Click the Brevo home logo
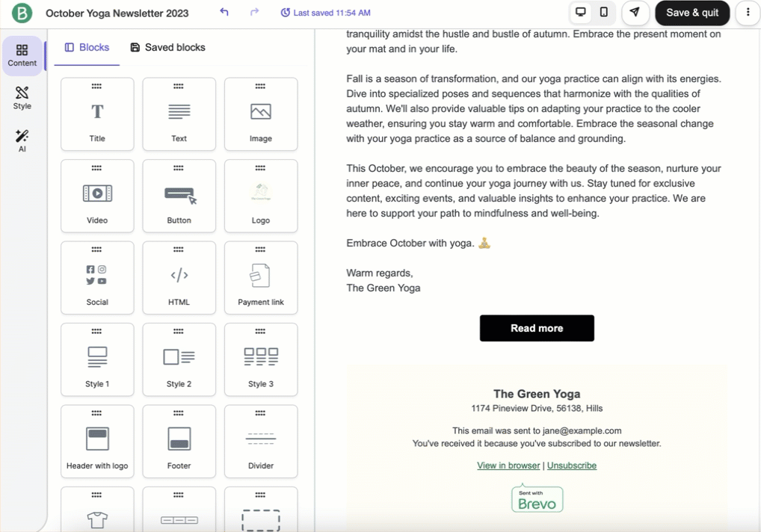Screen dimensions: 761x532 coord(22,13)
